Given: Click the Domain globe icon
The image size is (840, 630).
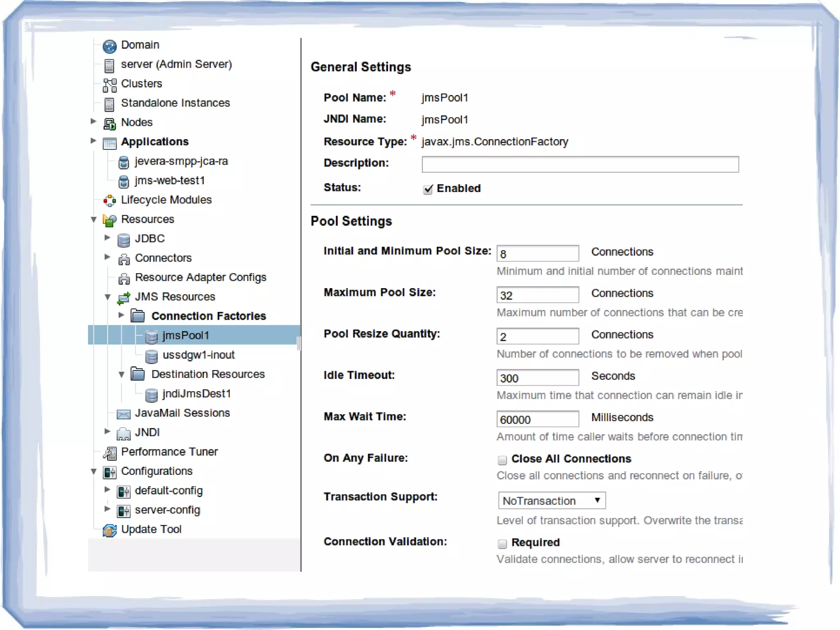Looking at the screenshot, I should [110, 46].
